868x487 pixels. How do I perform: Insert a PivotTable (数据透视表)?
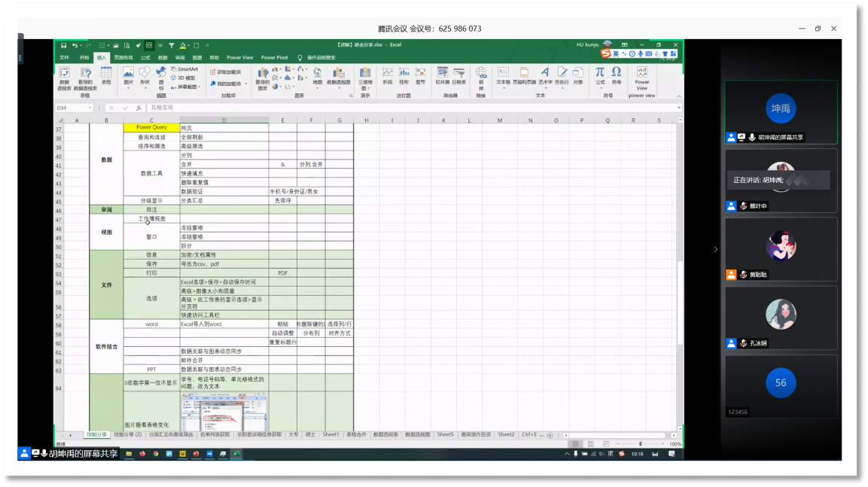64,77
